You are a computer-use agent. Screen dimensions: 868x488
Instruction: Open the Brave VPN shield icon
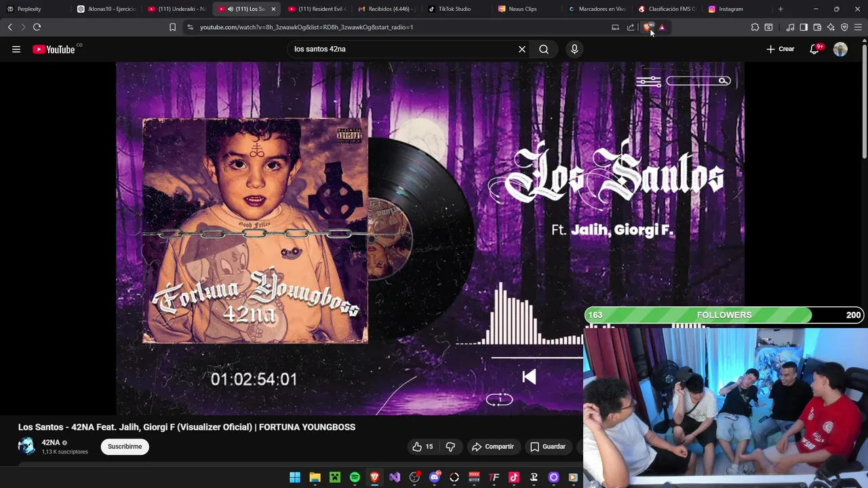(x=844, y=27)
